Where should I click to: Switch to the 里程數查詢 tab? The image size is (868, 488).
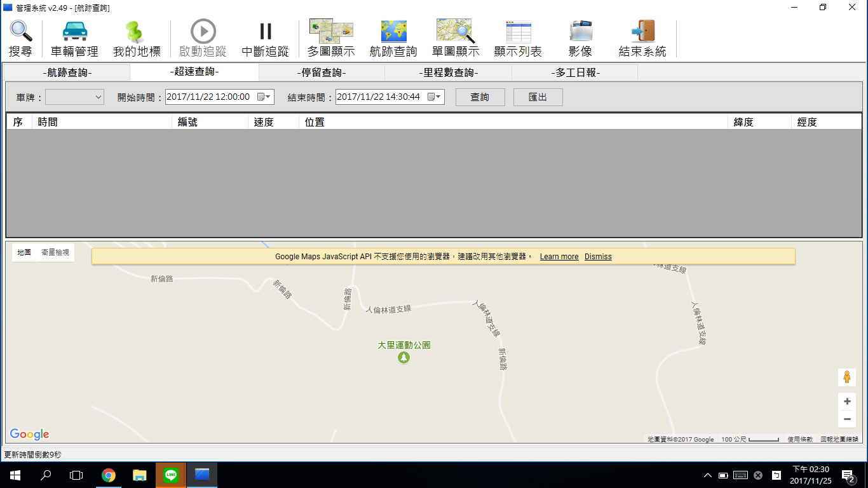tap(448, 72)
